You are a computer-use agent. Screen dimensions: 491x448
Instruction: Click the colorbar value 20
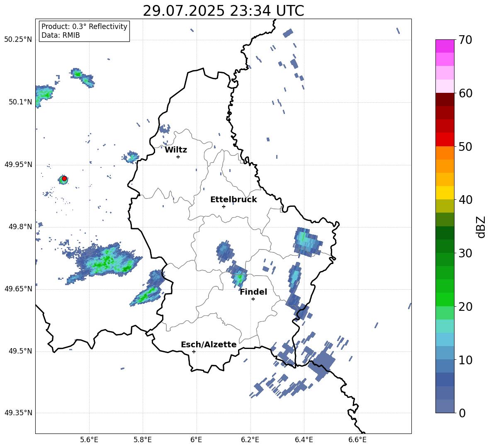tap(465, 307)
